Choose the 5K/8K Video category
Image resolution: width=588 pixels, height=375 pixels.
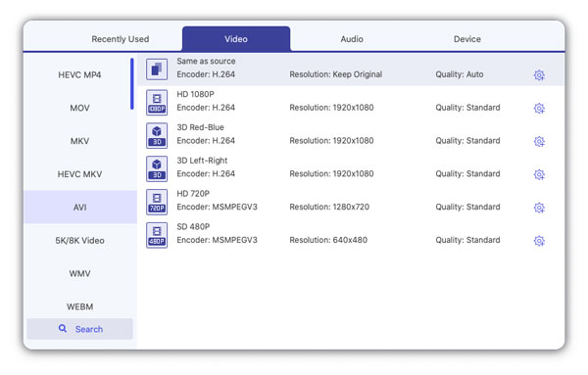coord(79,241)
